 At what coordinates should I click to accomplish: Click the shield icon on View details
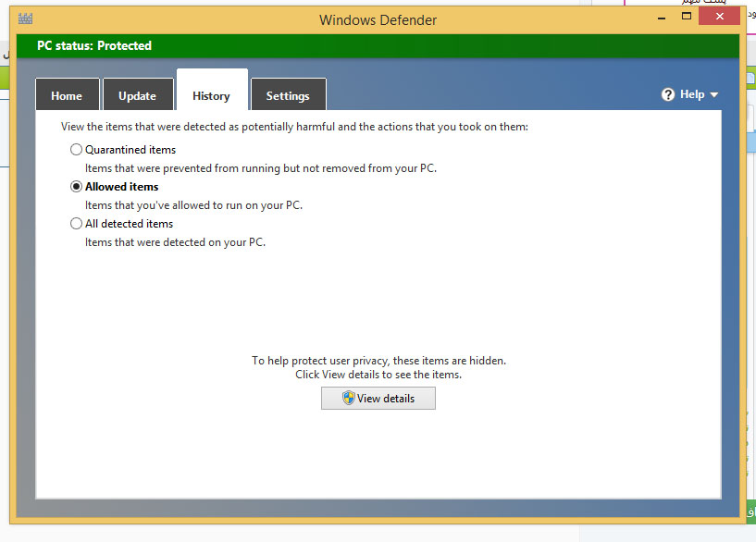349,398
